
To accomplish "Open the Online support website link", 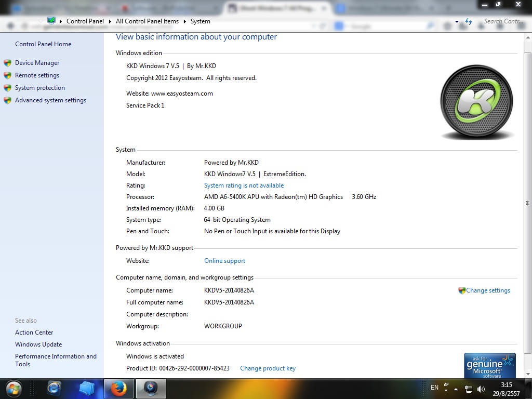I will point(224,261).
